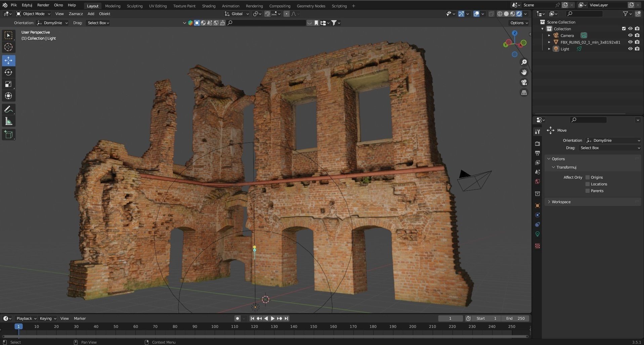Open the Physics properties tab
The height and width of the screenshot is (345, 644).
(x=538, y=215)
